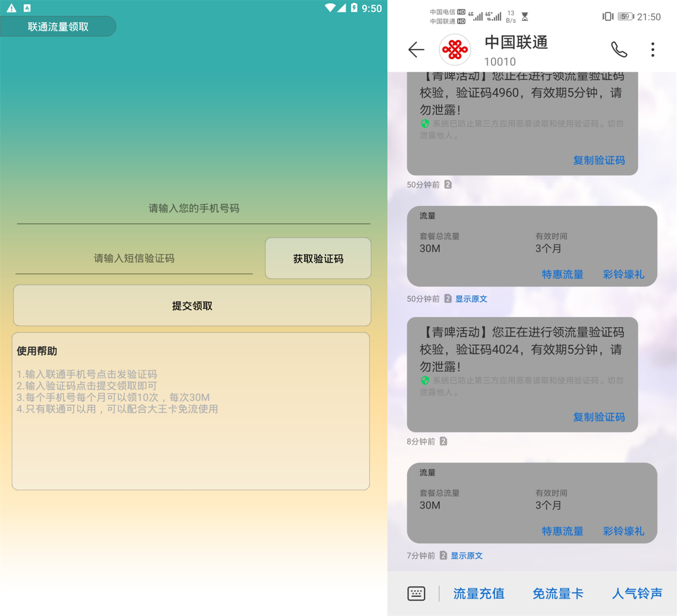Switch to keyboard input icon
Viewport: 677px width, 616px height.
coord(416,593)
